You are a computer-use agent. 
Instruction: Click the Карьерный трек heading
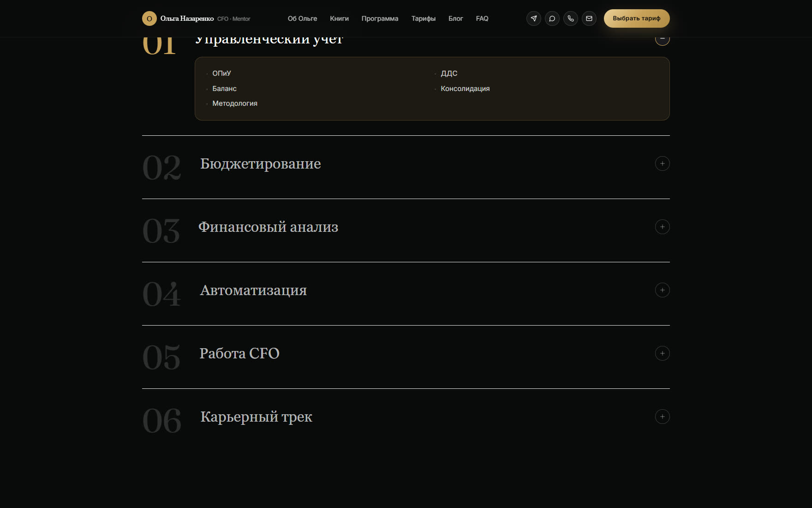coord(257,417)
